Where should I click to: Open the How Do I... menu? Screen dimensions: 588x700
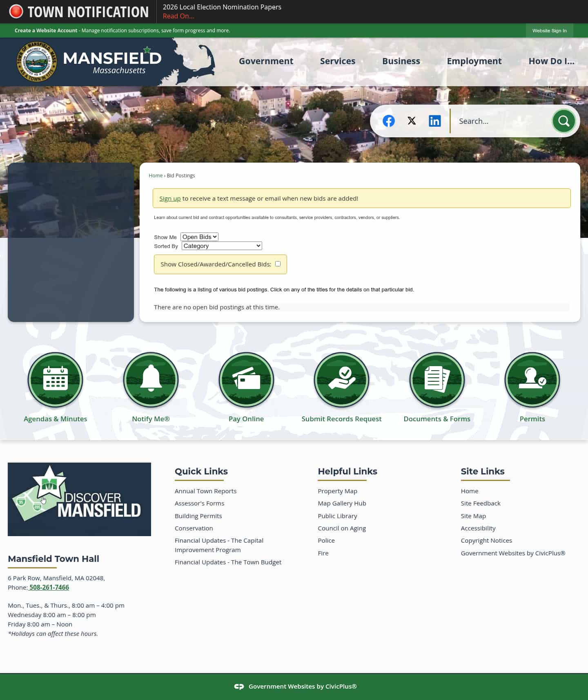tap(551, 61)
